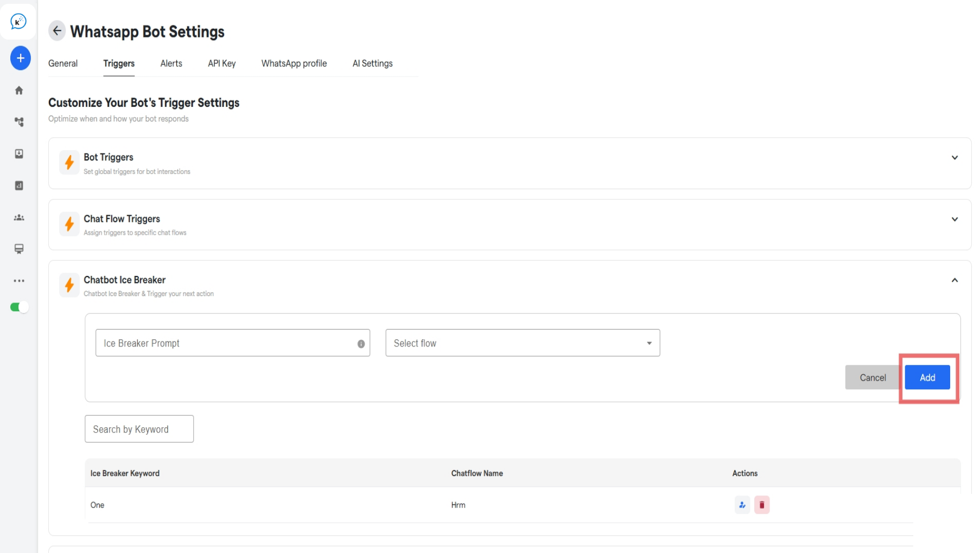Click the Actions column header
980x553 pixels.
[745, 473]
